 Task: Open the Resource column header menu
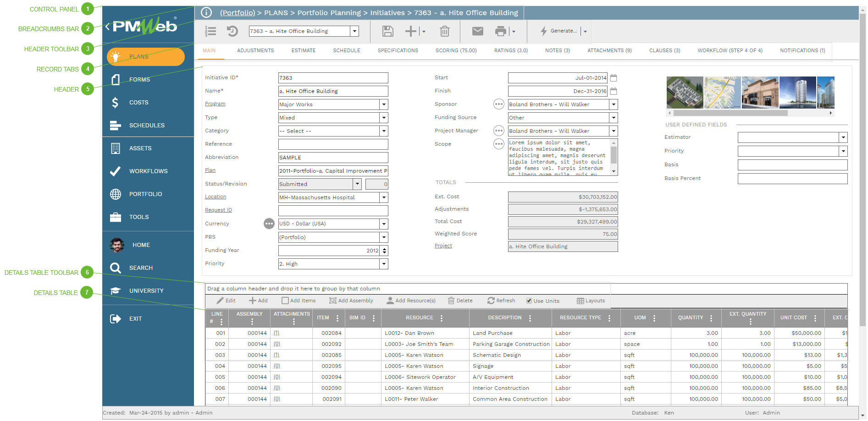(x=442, y=318)
